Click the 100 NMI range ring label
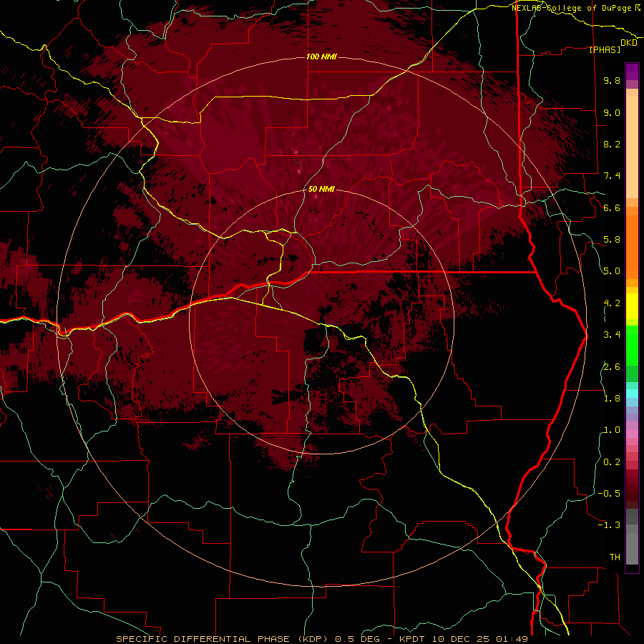 pos(321,57)
